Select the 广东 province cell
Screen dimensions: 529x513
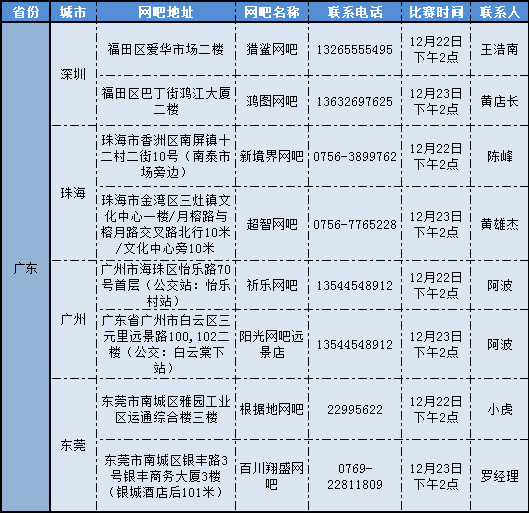point(25,267)
